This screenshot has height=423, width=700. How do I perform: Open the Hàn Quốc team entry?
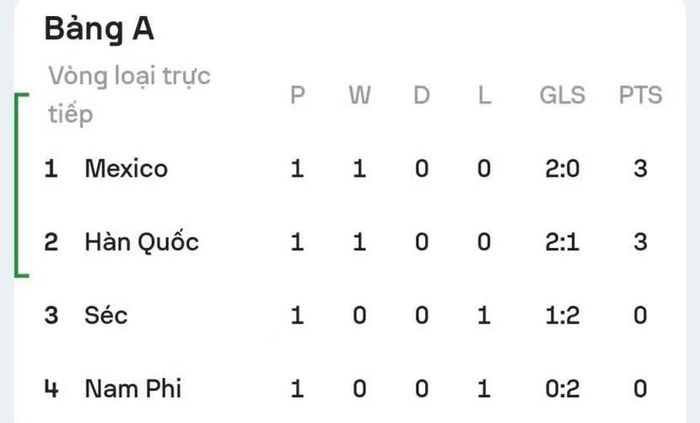click(142, 242)
